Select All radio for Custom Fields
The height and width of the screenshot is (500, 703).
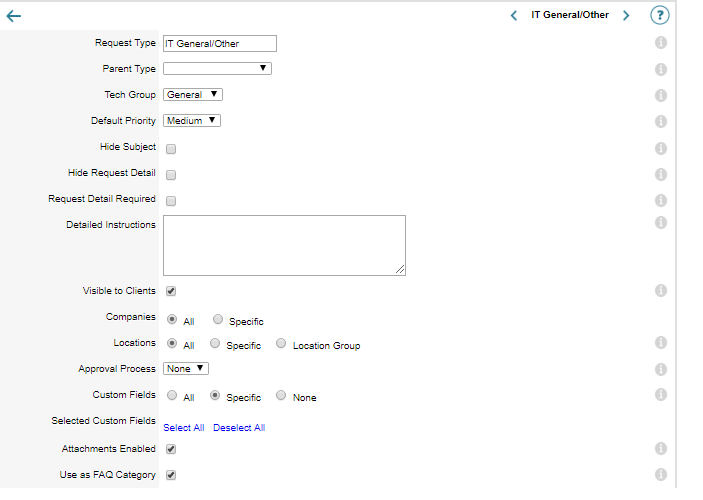(x=172, y=396)
